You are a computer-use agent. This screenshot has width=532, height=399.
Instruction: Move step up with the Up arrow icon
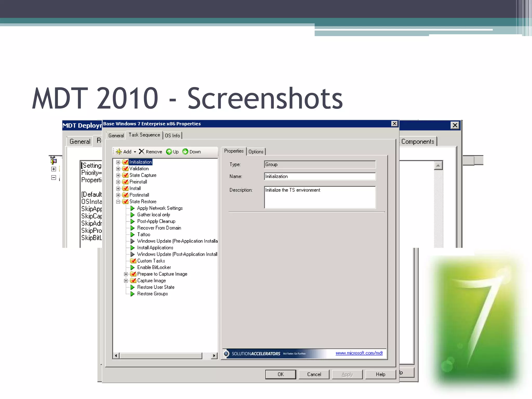169,151
